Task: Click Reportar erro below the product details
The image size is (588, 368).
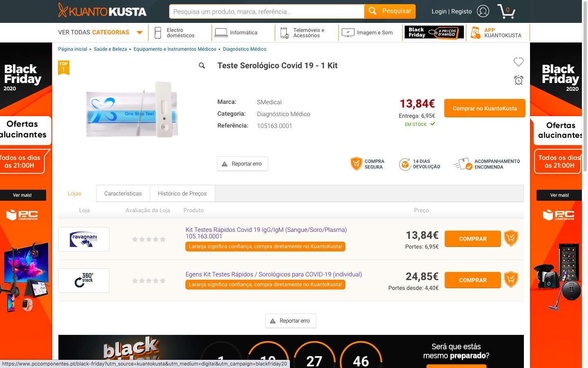Action: (243, 164)
